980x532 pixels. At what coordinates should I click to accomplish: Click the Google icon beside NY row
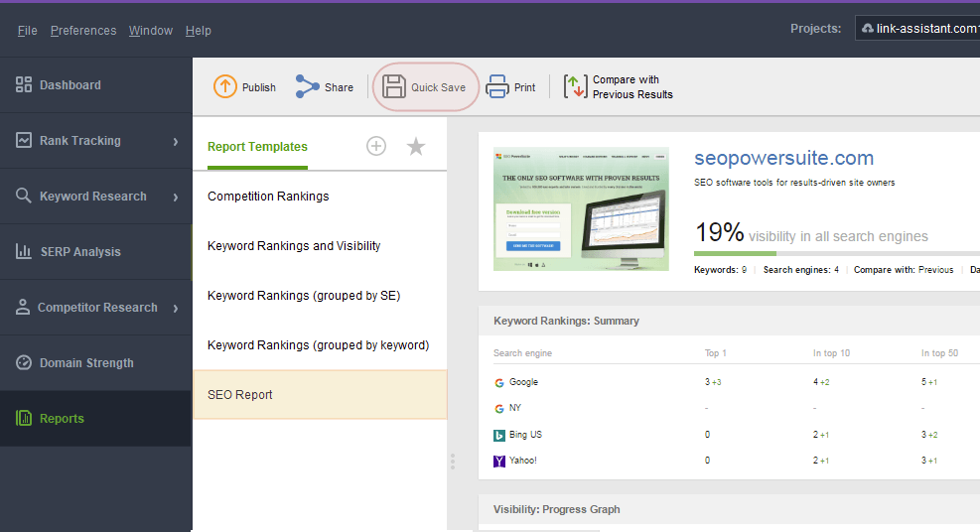click(x=499, y=408)
